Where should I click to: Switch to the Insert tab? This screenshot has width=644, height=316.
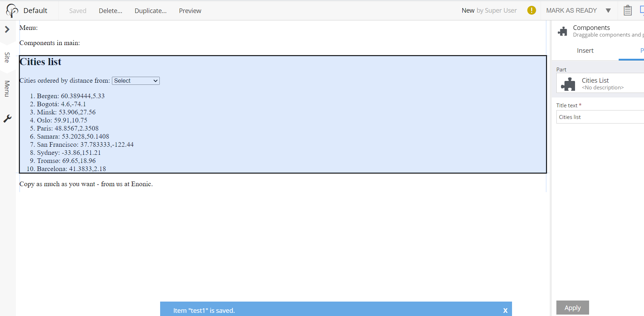click(585, 51)
